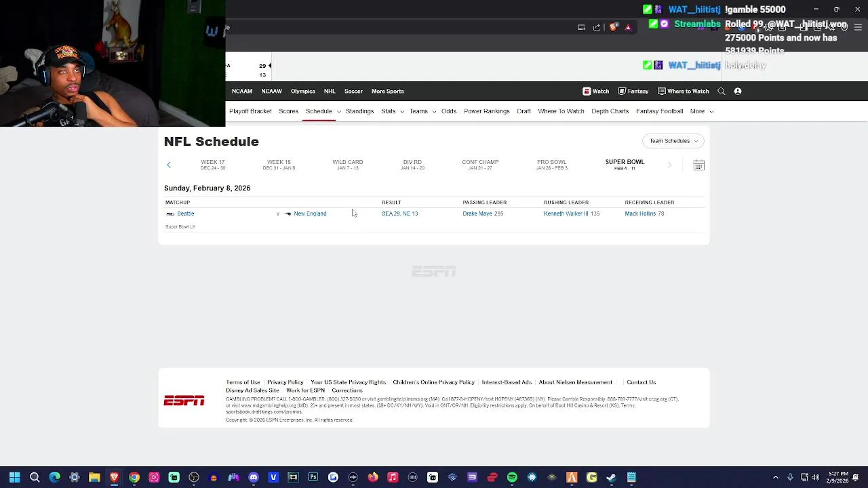Click the Brave Rewards triangle icon
This screenshot has height=488, width=868.
click(628, 27)
